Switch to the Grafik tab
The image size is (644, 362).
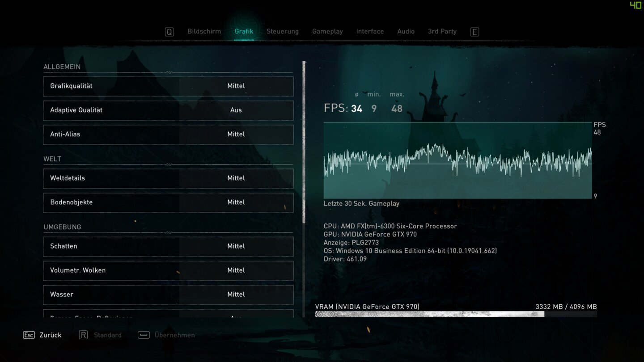[x=244, y=31]
